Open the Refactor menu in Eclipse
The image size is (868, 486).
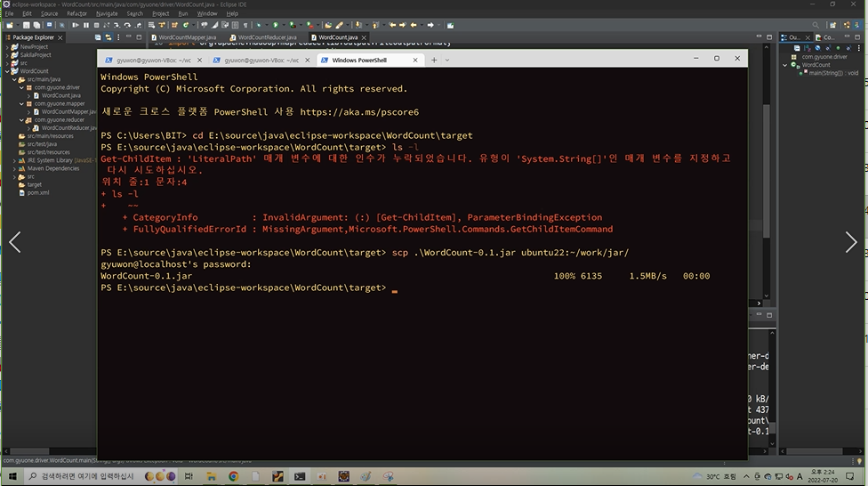pos(77,13)
